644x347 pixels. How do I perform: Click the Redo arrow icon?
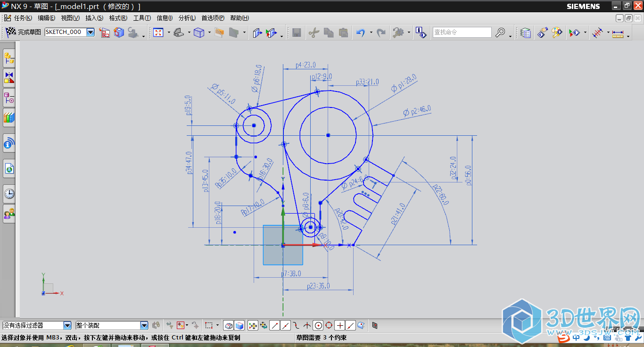point(381,33)
